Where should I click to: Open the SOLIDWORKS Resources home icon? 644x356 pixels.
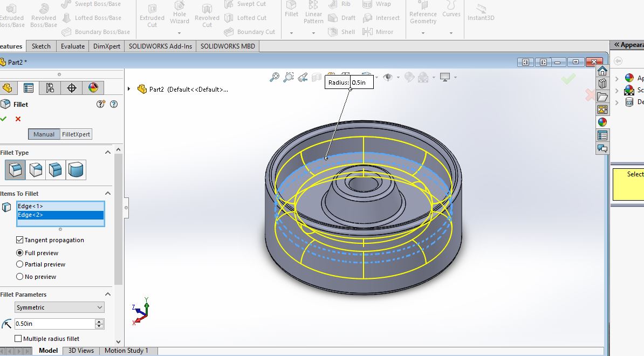click(x=602, y=71)
